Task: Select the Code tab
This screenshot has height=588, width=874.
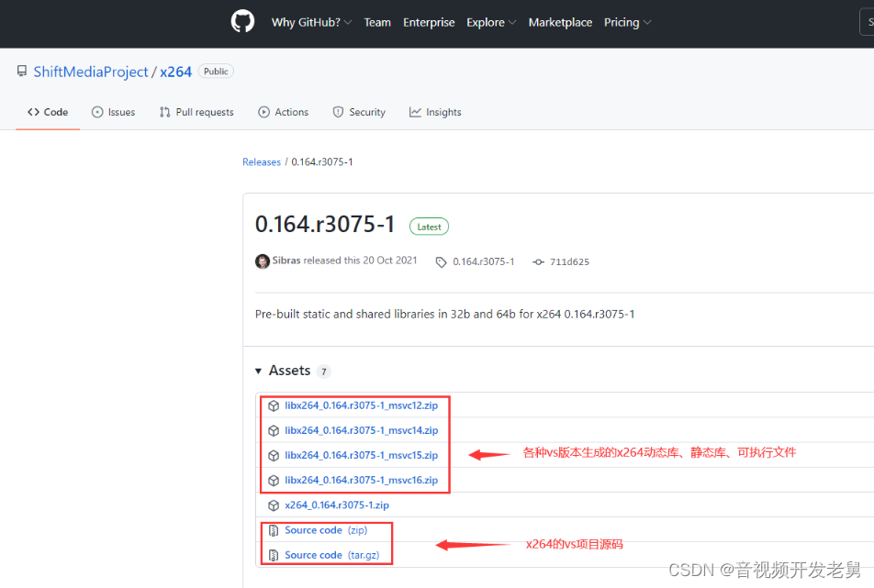Action: pyautogui.click(x=48, y=112)
